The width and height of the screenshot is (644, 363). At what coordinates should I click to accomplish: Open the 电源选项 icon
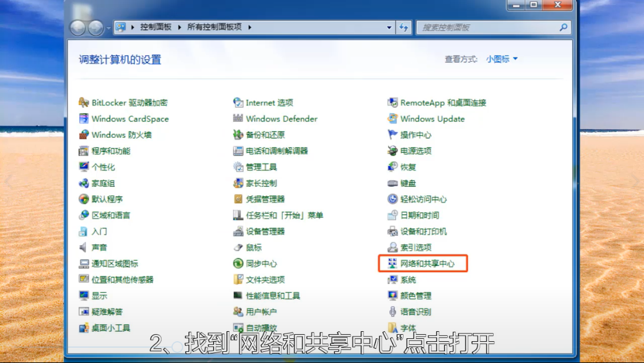tap(392, 151)
